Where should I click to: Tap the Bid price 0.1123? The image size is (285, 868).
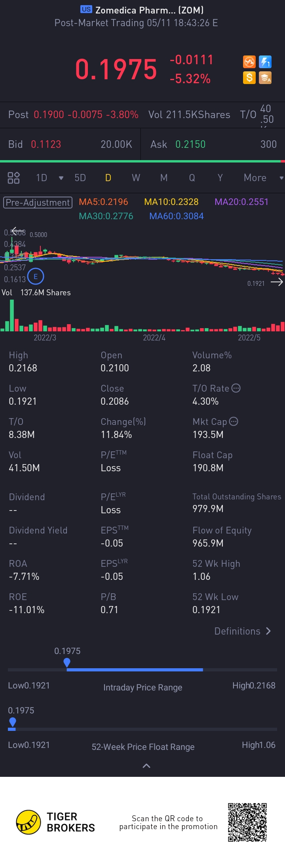(x=46, y=144)
